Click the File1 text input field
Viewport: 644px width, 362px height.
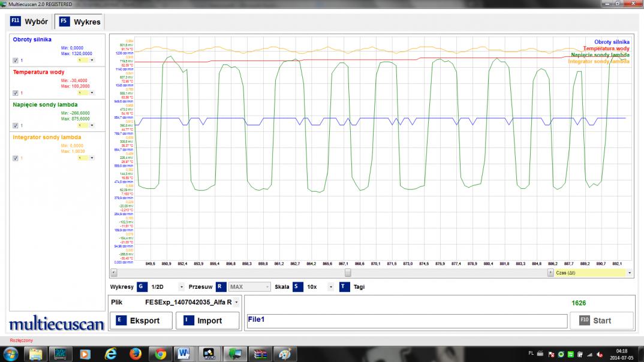tap(407, 321)
